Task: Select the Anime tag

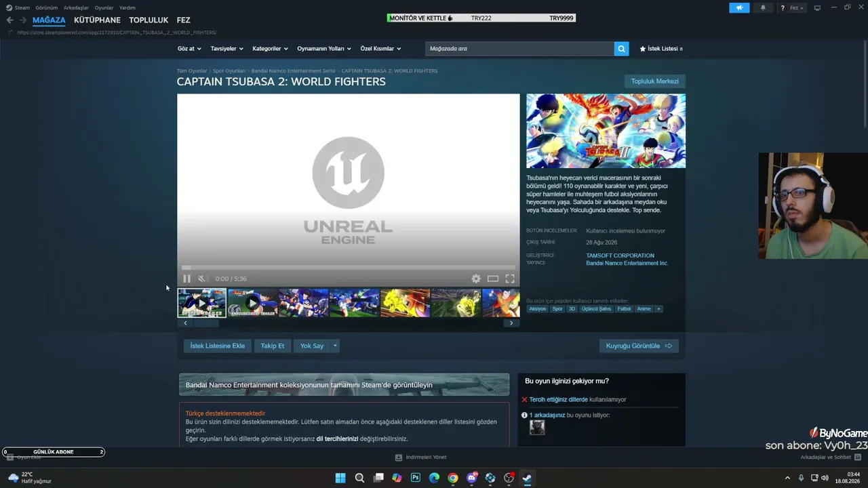Action: [644, 309]
